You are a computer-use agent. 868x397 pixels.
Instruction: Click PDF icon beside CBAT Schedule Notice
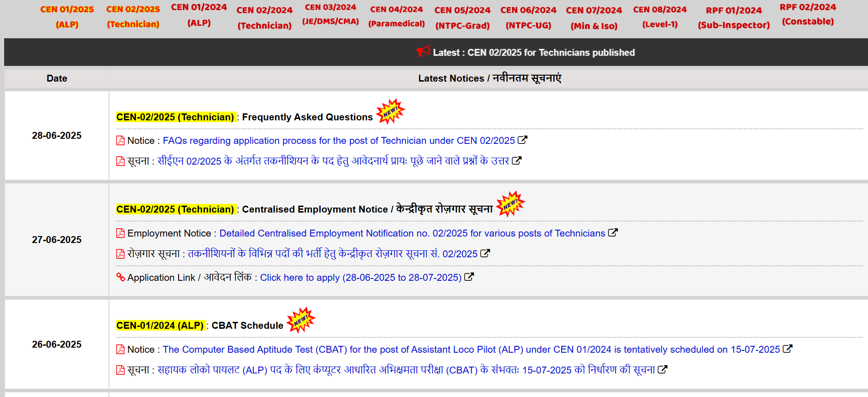[x=120, y=350]
